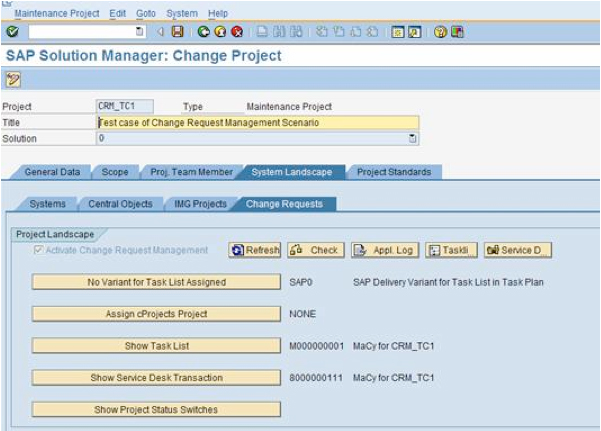Click the Check button
Screen dimensions: 601x431
point(316,250)
